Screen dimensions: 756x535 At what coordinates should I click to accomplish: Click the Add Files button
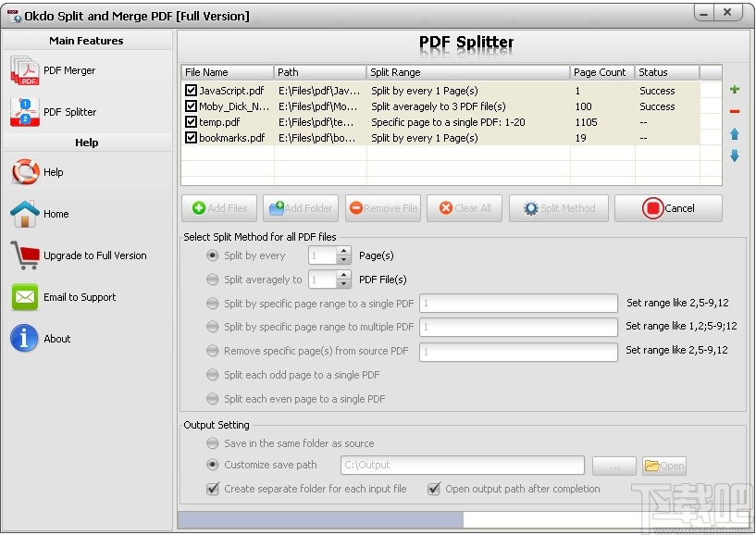click(x=219, y=208)
